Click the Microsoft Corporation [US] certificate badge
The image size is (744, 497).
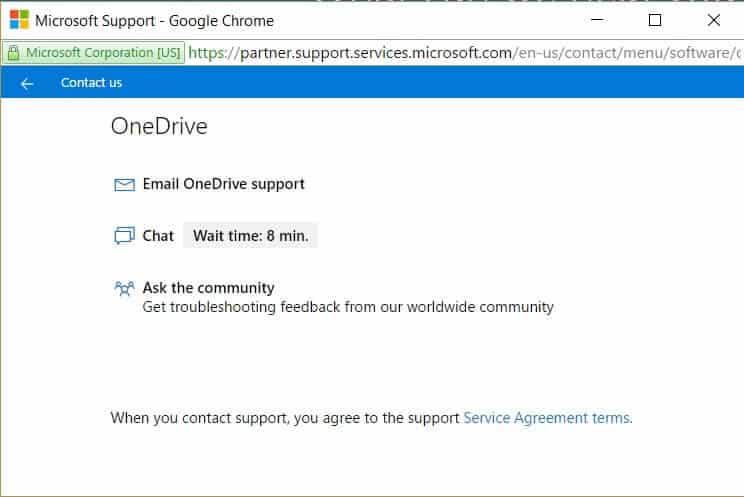[93, 53]
